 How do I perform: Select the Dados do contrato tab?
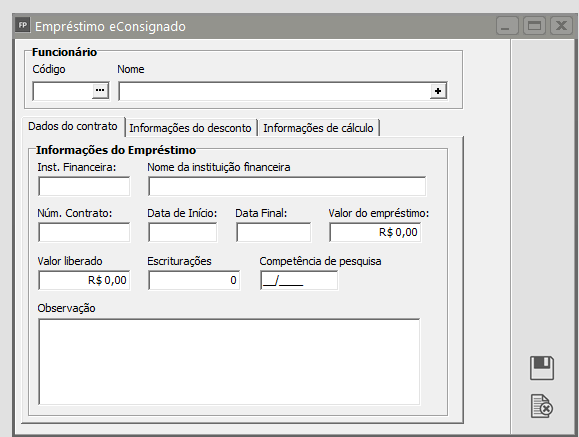(x=73, y=127)
